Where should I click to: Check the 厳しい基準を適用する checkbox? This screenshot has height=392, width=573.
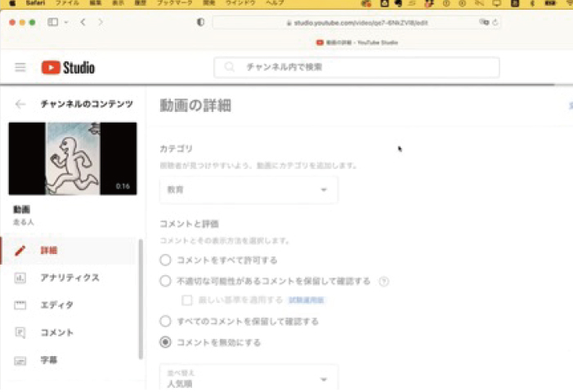coord(186,300)
